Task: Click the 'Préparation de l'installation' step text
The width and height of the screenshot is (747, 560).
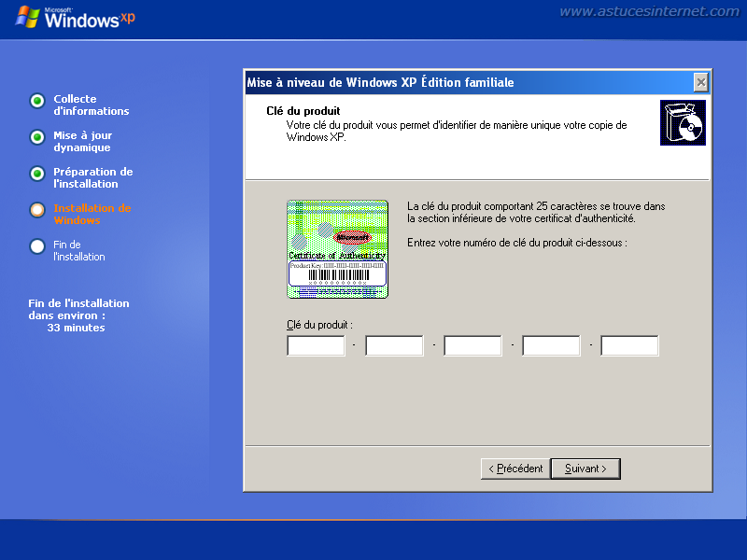Action: click(92, 177)
